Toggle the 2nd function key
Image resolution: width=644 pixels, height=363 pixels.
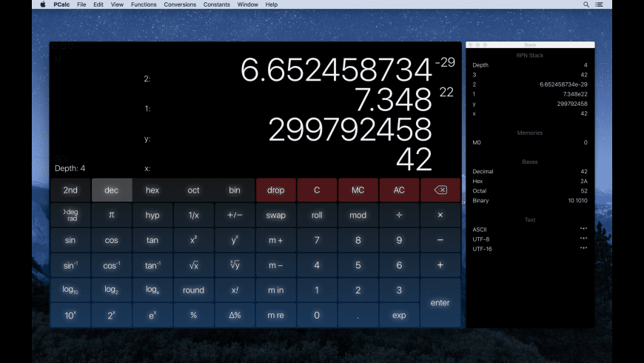[70, 190]
